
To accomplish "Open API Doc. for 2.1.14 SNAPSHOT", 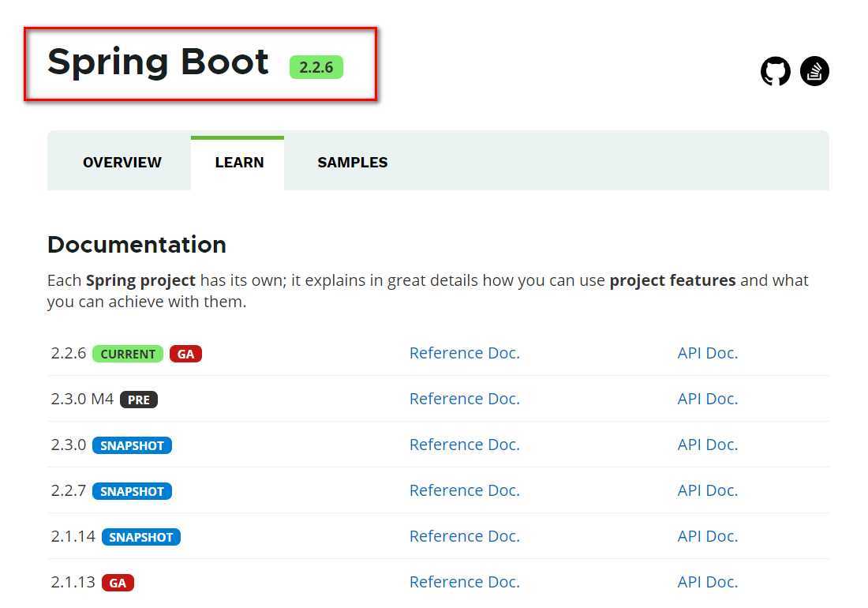I will click(708, 536).
